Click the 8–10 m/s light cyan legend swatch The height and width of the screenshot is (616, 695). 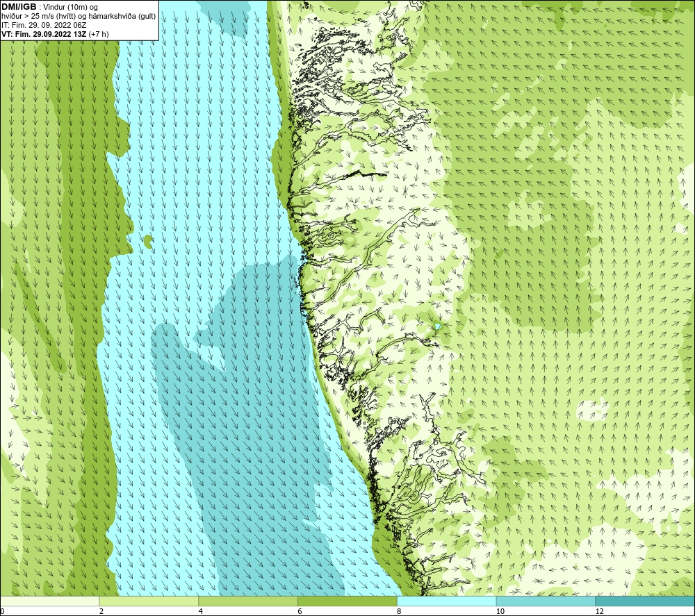[447, 601]
